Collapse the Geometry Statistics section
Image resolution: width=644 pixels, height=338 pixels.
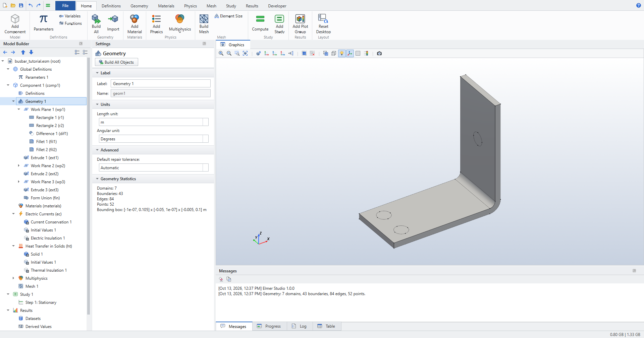pos(97,179)
